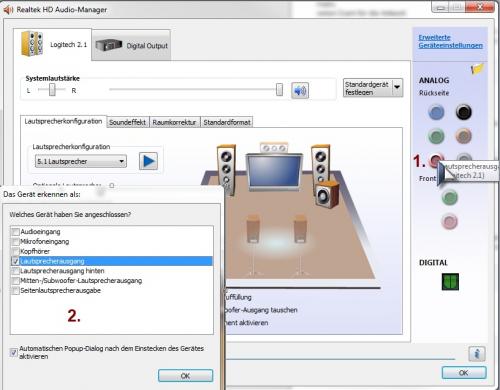
Task: Tick the Lautsprecherausgang hinten checkbox
Action: [15, 271]
